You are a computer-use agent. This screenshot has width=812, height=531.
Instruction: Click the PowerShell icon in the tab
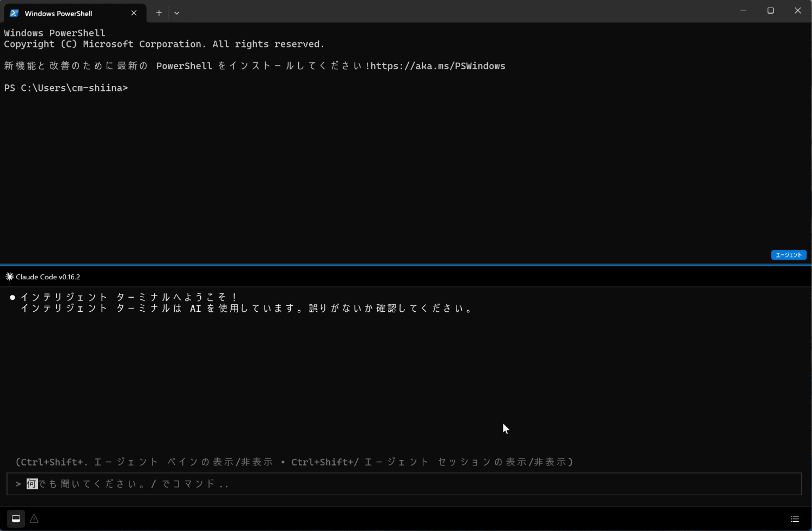(15, 13)
